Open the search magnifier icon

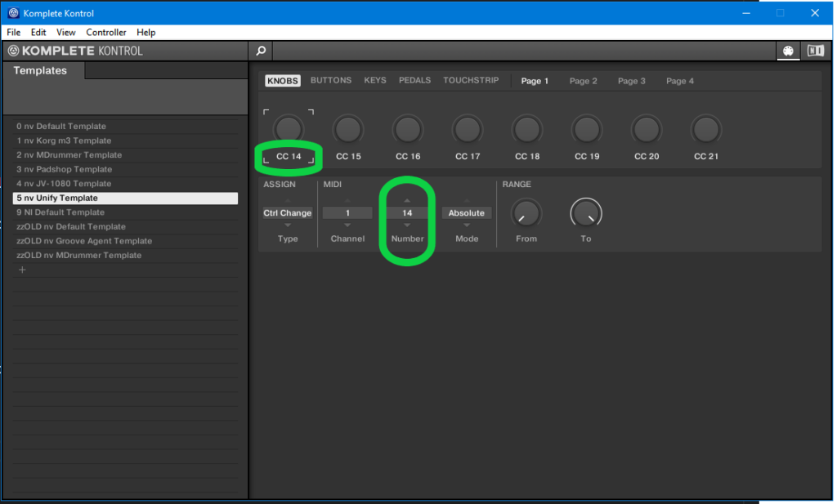click(x=261, y=51)
